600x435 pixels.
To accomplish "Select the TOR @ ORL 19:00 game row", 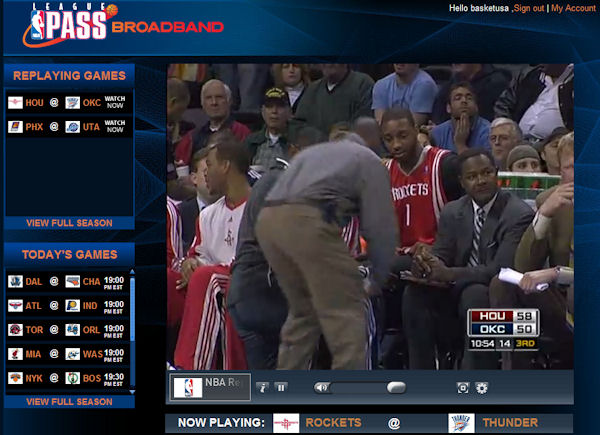I will pos(68,330).
